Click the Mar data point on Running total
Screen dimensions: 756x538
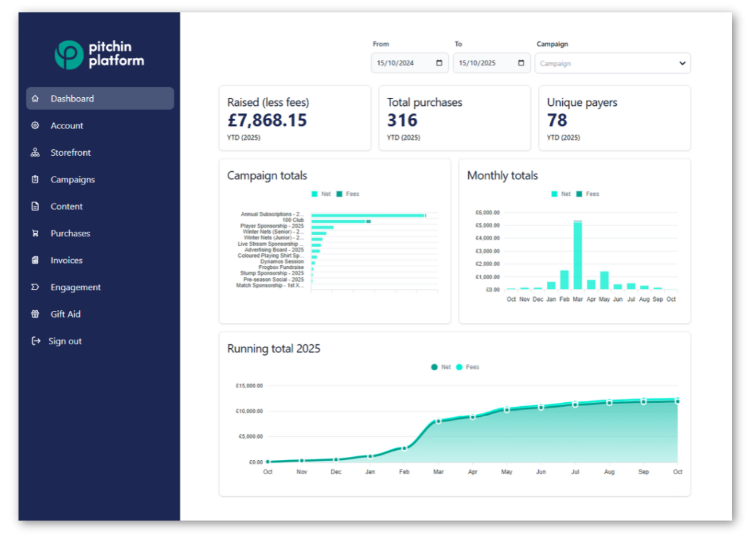pos(438,421)
